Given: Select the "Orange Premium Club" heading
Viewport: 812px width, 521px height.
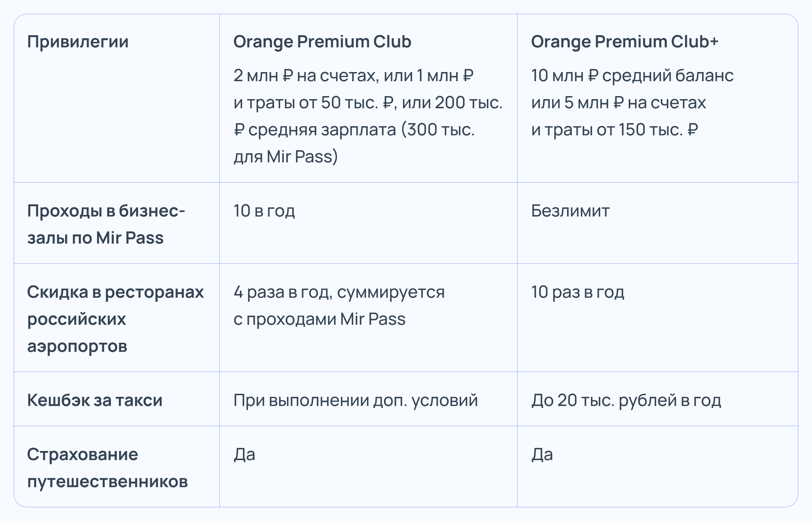Looking at the screenshot, I should (x=322, y=42).
